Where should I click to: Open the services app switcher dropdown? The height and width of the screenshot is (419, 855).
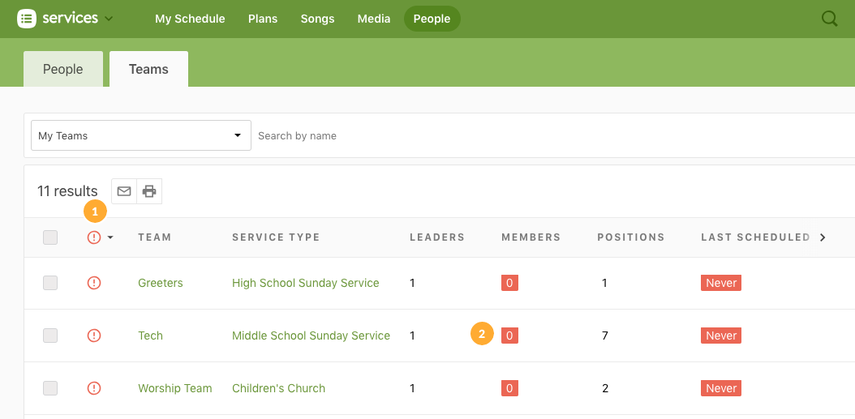click(109, 19)
